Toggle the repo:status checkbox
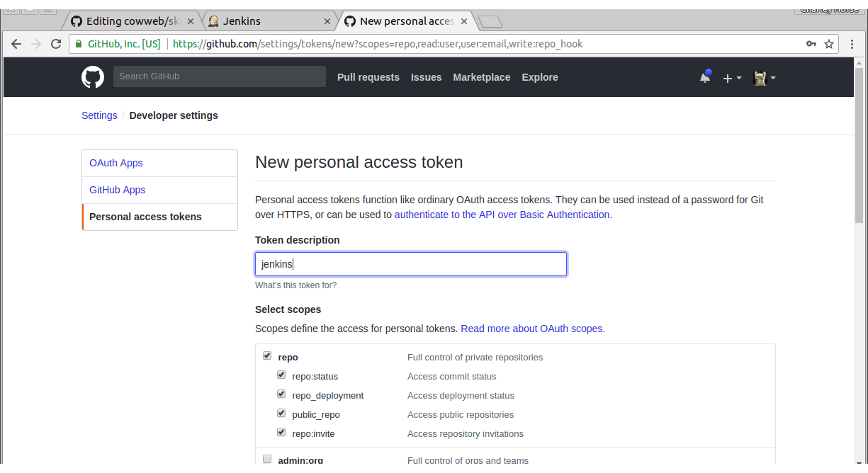The image size is (868, 473). click(281, 375)
